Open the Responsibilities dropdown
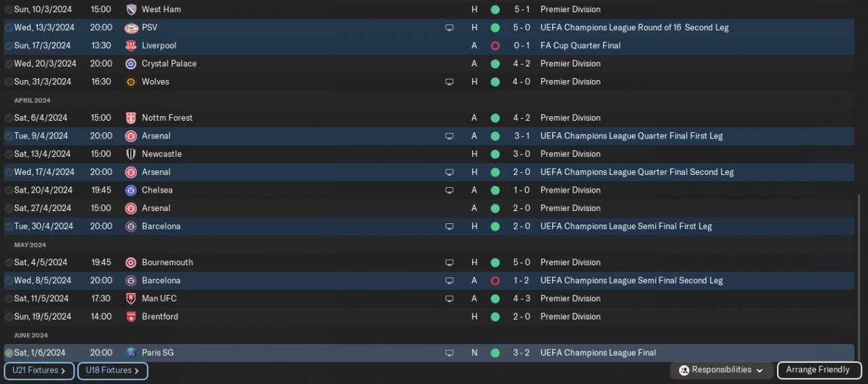Image resolution: width=868 pixels, height=384 pixels. [x=722, y=370]
